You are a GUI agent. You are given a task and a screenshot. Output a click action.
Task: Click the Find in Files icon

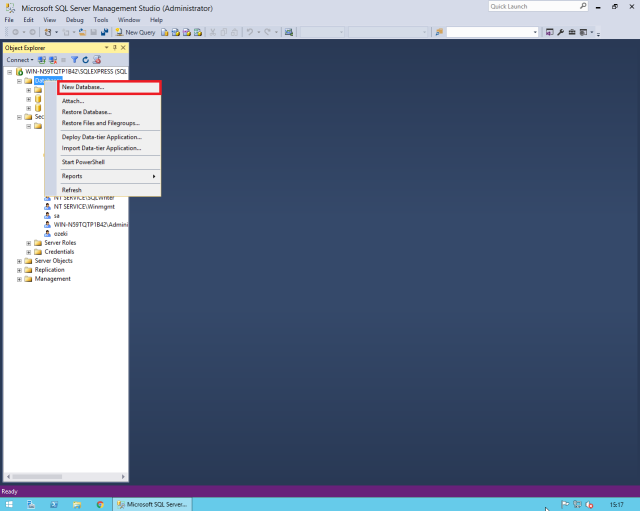pos(439,32)
